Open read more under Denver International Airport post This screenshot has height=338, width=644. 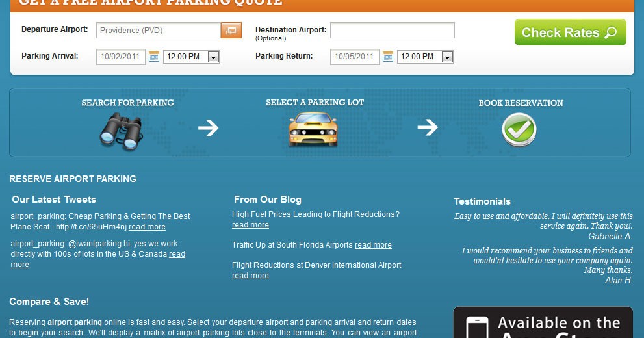tap(250, 276)
